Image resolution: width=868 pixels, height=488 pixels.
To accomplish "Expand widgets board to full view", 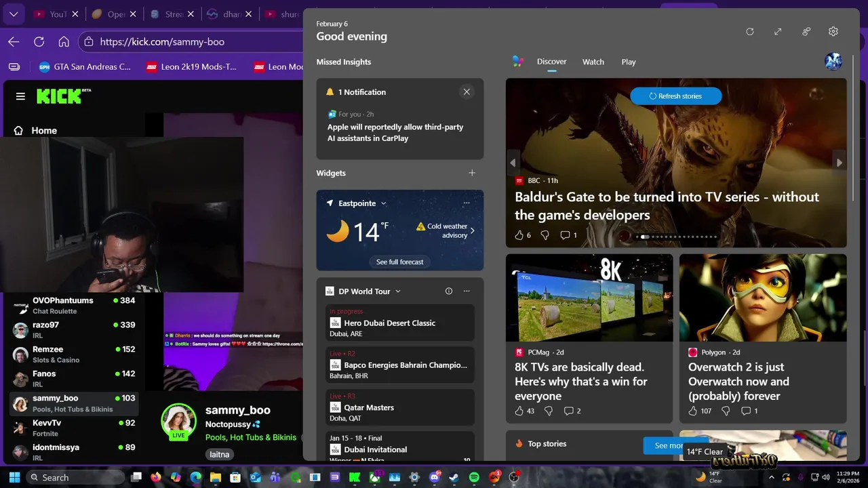I will point(778,31).
